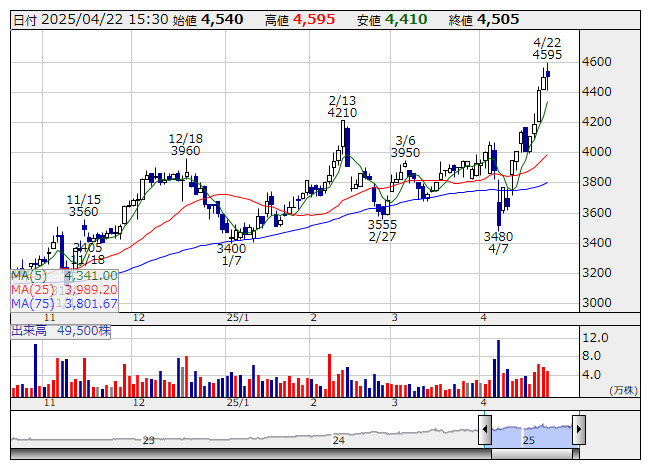Viewport: 653px width, 470px height.
Task: Click the 2/13 4210 peak label
Action: [342, 107]
